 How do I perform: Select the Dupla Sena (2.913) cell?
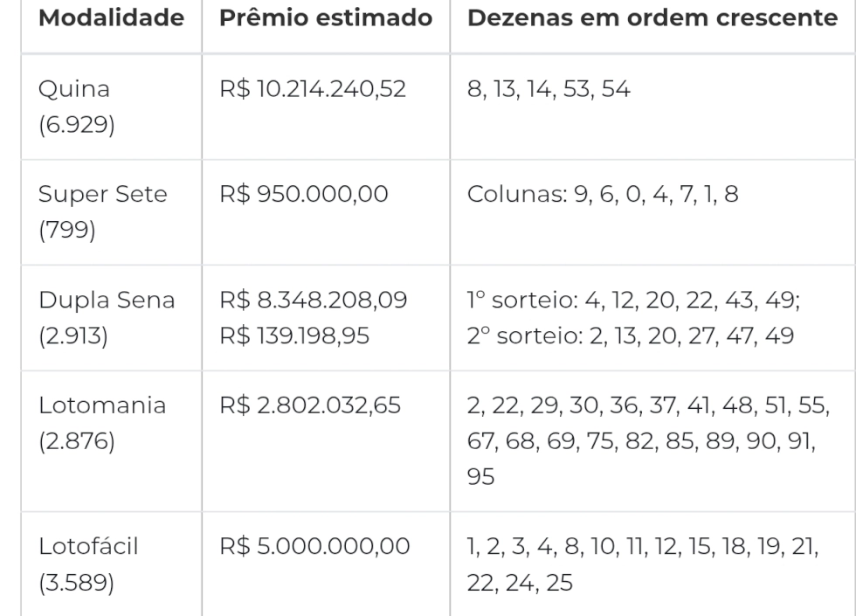112,318
